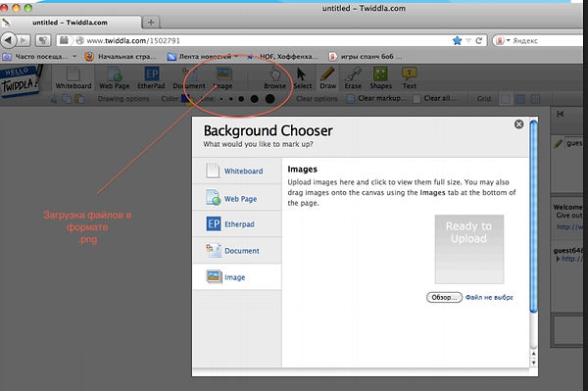
Task: Select the second Grid option
Action: (520, 99)
